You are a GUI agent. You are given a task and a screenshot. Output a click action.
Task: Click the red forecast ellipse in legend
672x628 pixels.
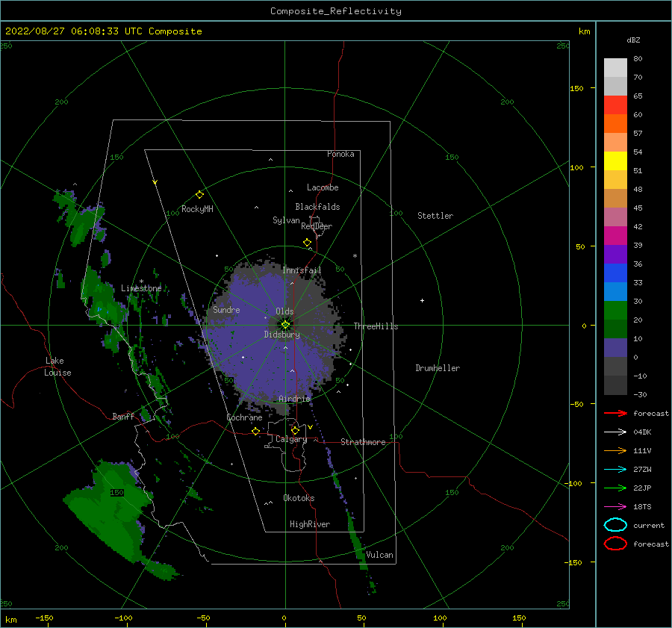(x=615, y=544)
